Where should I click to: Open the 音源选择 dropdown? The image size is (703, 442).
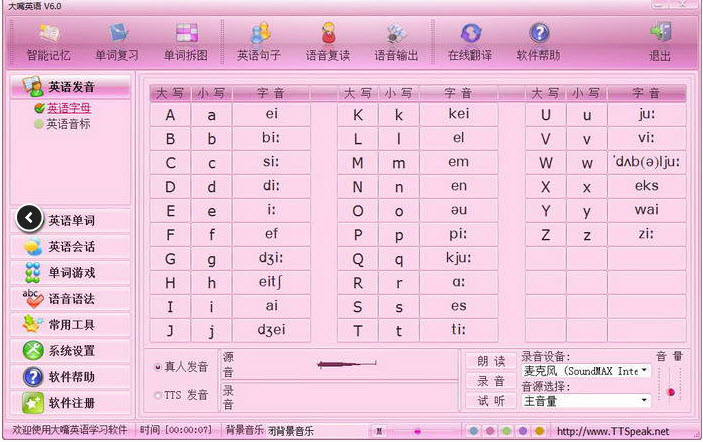click(x=645, y=400)
